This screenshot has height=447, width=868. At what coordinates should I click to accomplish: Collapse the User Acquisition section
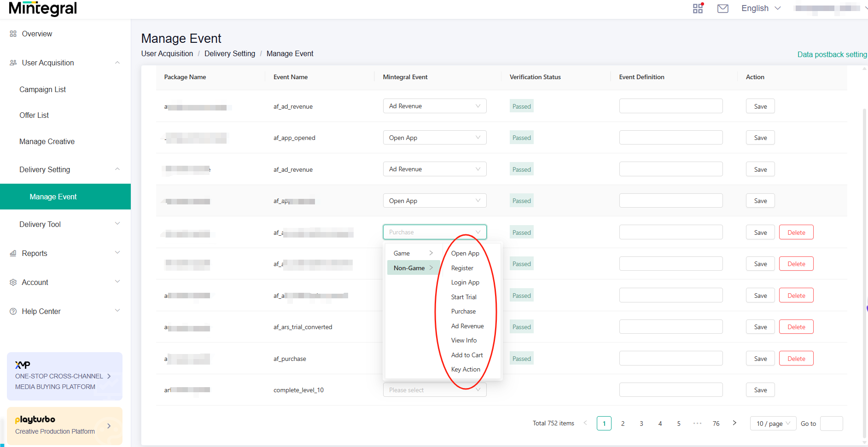(x=117, y=63)
